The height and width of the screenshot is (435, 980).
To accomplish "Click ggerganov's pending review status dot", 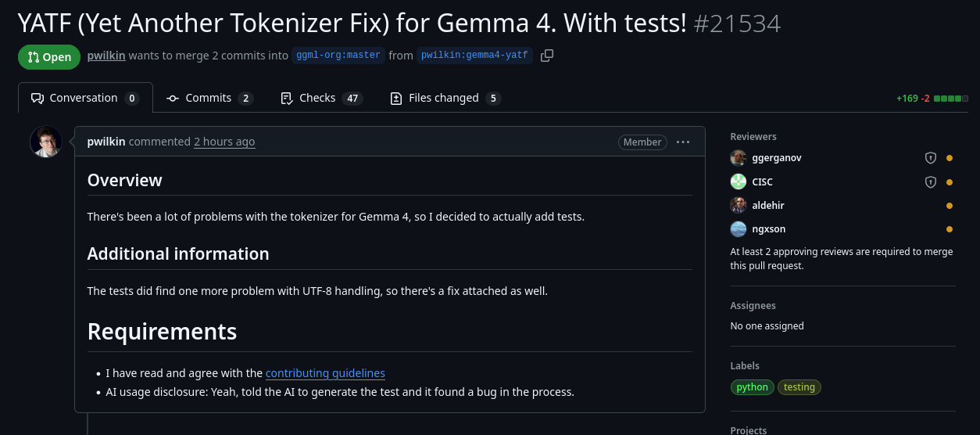I will pos(950,158).
